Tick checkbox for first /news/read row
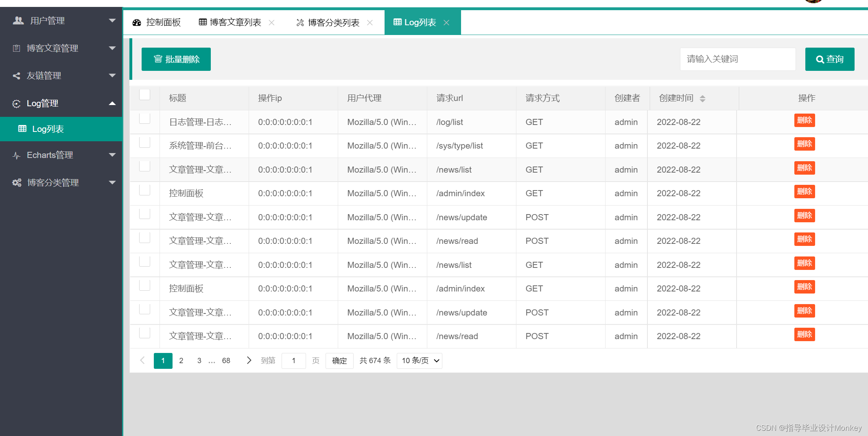 [x=145, y=237]
